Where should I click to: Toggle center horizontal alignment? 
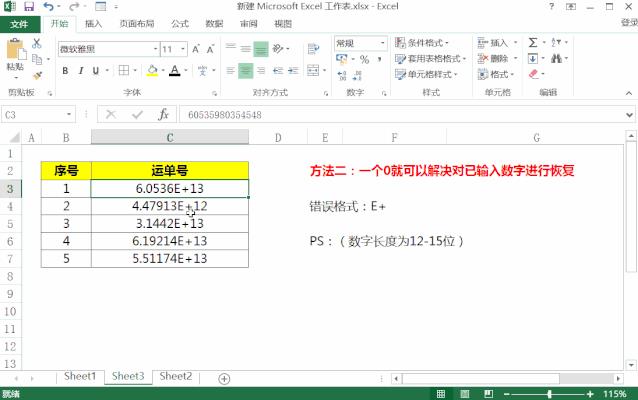(245, 71)
